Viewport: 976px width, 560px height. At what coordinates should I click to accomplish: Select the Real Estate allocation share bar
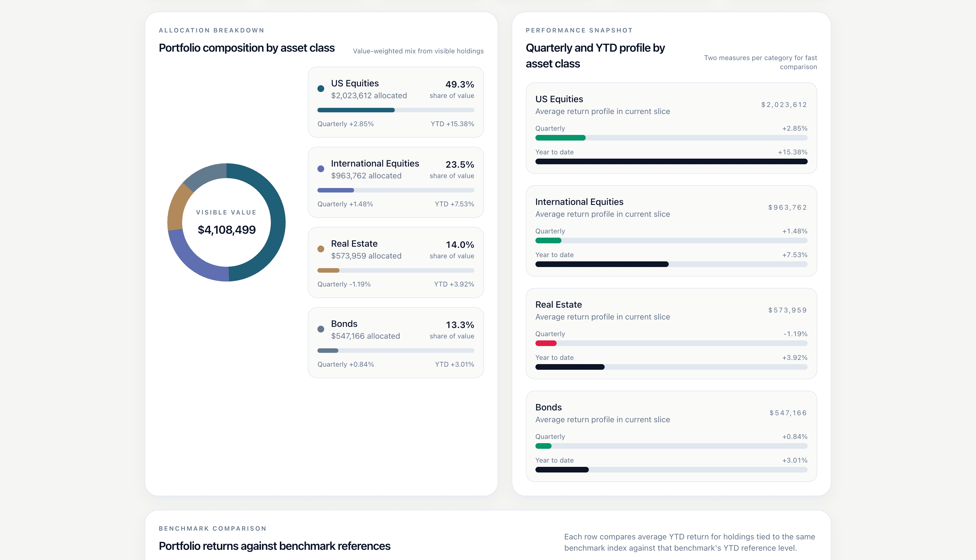pyautogui.click(x=395, y=270)
